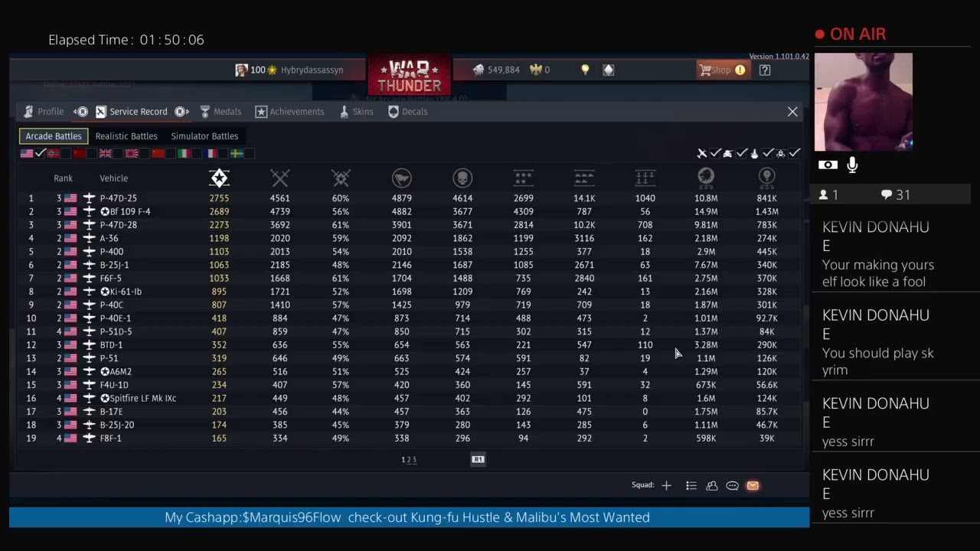This screenshot has width=980, height=551.
Task: Toggle the USA flag filter checkbox
Action: coord(41,153)
